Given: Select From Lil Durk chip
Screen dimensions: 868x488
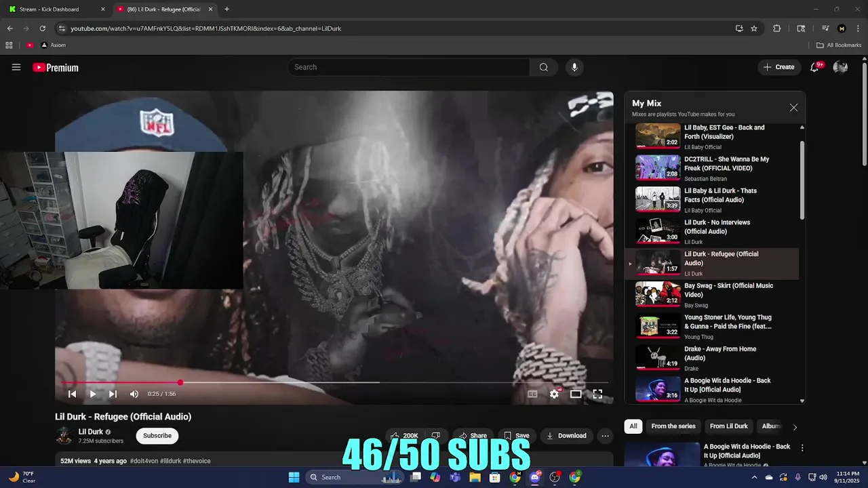Looking at the screenshot, I should (x=729, y=426).
